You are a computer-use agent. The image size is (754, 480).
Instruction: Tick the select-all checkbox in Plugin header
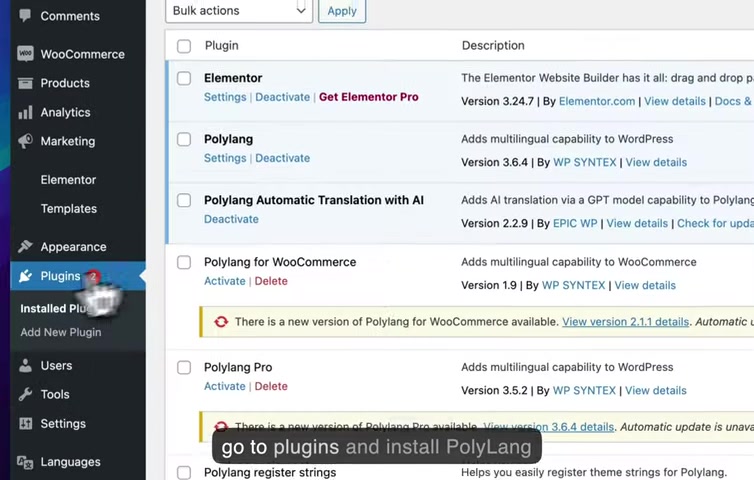pos(184,46)
